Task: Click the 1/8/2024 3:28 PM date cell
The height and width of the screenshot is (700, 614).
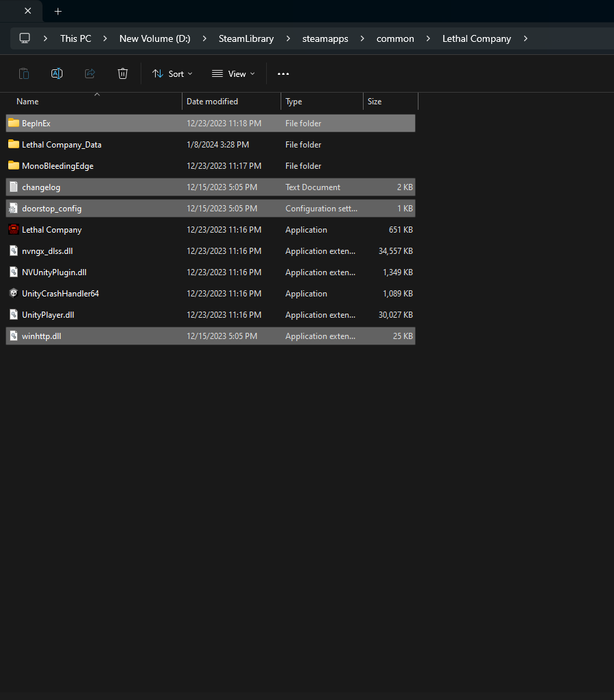Action: [217, 145]
